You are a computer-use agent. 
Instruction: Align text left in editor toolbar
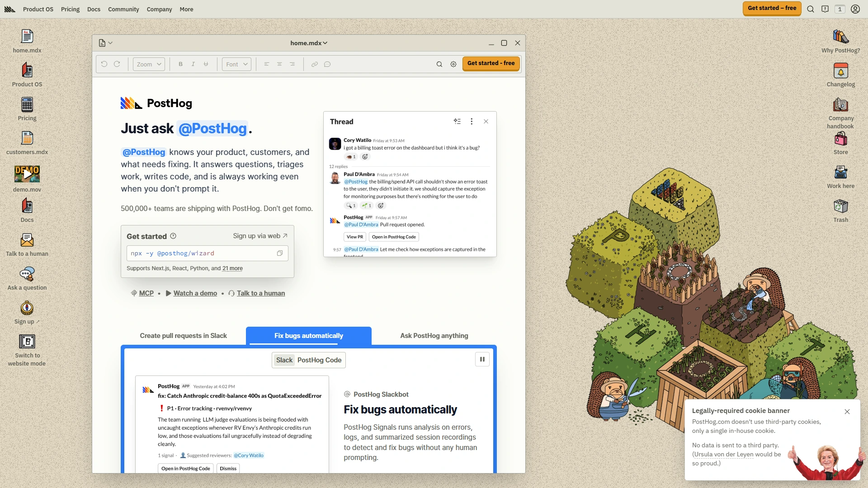coord(267,64)
